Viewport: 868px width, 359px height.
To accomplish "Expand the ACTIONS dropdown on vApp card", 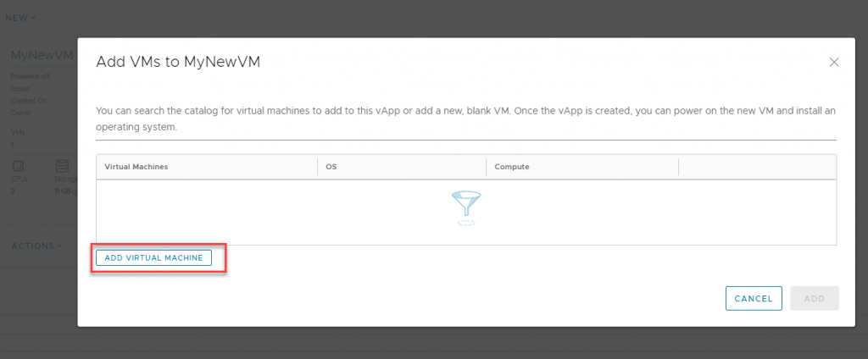I will 36,246.
